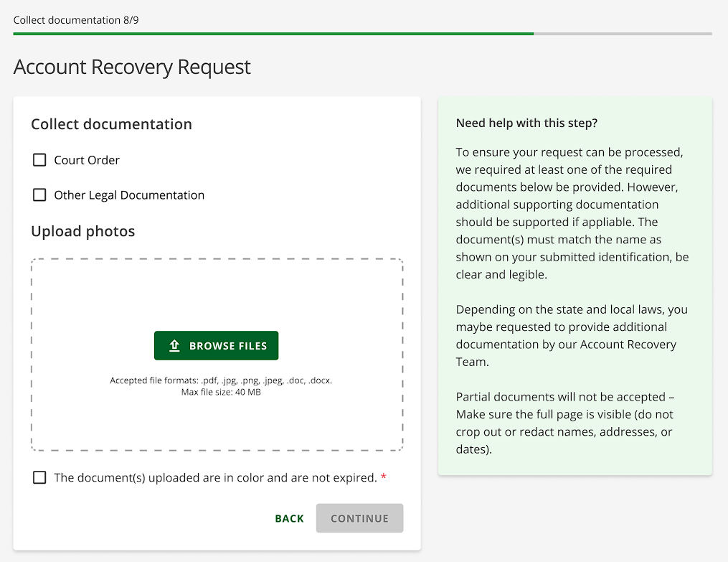
Task: Check the Court Order checkbox
Action: pos(39,159)
